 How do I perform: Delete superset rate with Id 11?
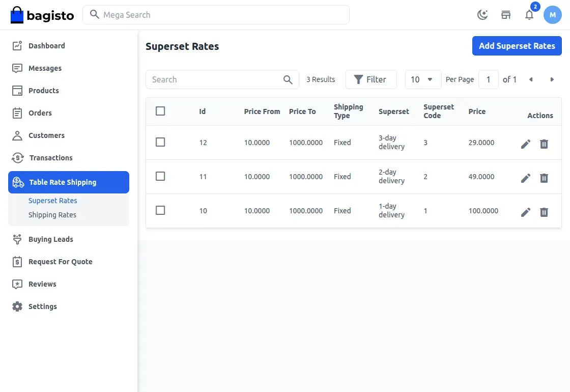(x=544, y=178)
